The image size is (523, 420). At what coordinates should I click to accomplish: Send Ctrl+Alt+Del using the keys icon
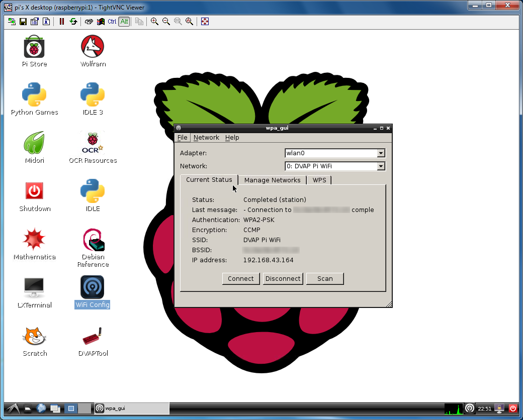point(89,22)
